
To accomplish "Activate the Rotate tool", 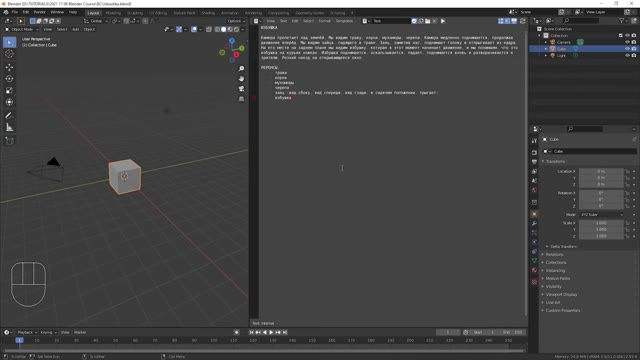I will coord(9,79).
